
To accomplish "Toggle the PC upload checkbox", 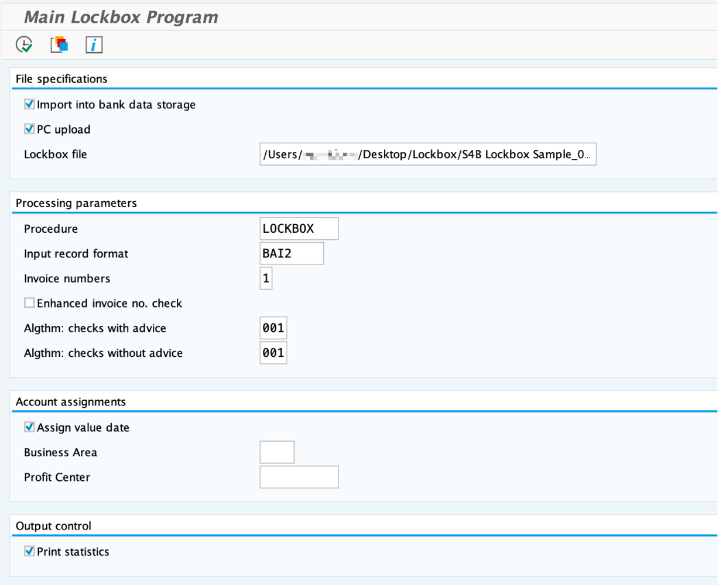I will (29, 129).
